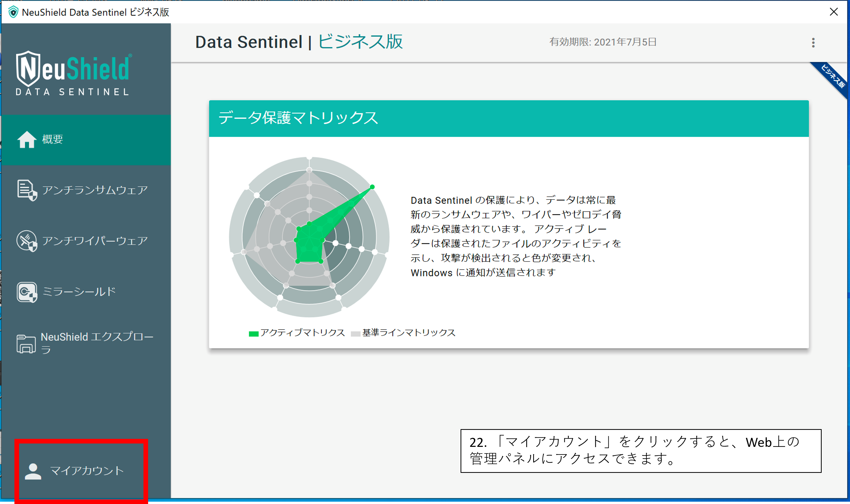Open the 概要 overview menu label

point(52,139)
